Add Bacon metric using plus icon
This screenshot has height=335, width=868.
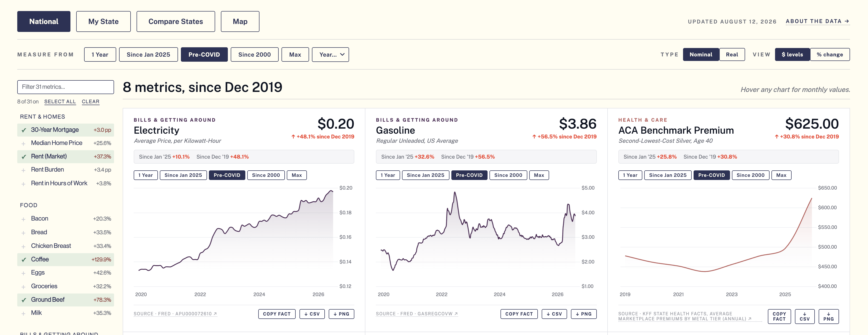[23, 219]
